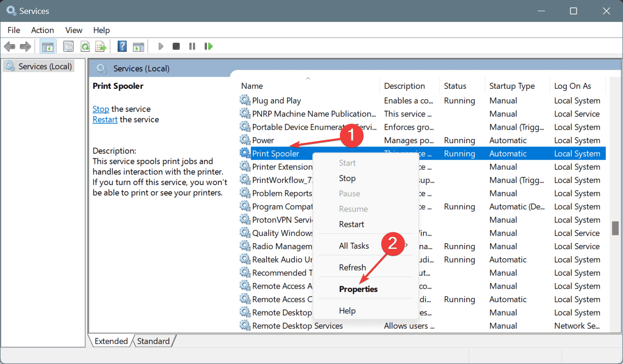
Task: Click the gear icon beside PNRP Machine Name Publication
Action: pyautogui.click(x=245, y=113)
